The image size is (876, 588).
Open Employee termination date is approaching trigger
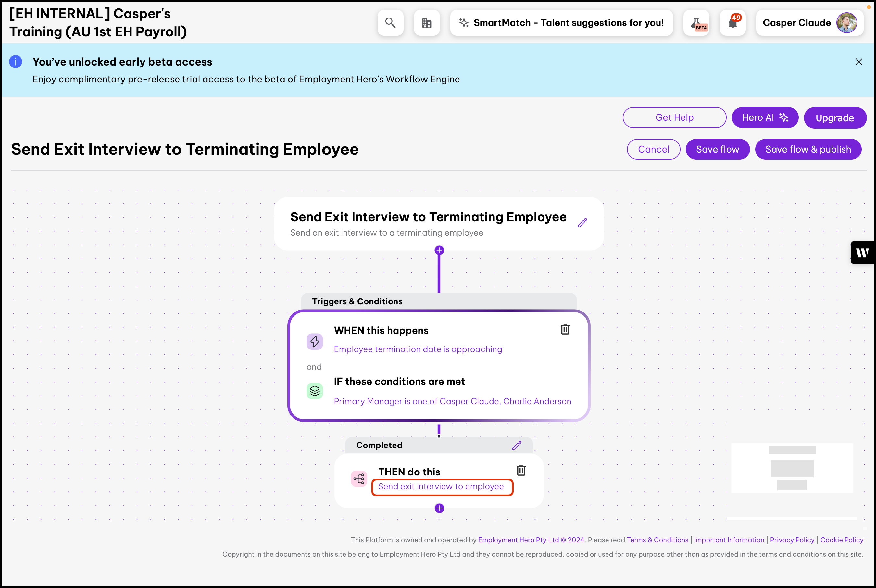(418, 349)
